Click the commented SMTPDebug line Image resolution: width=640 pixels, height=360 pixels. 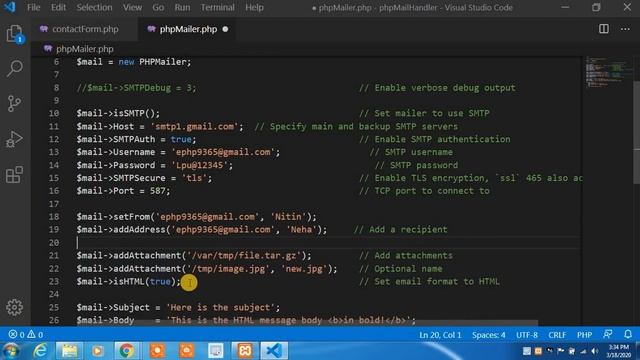point(136,88)
